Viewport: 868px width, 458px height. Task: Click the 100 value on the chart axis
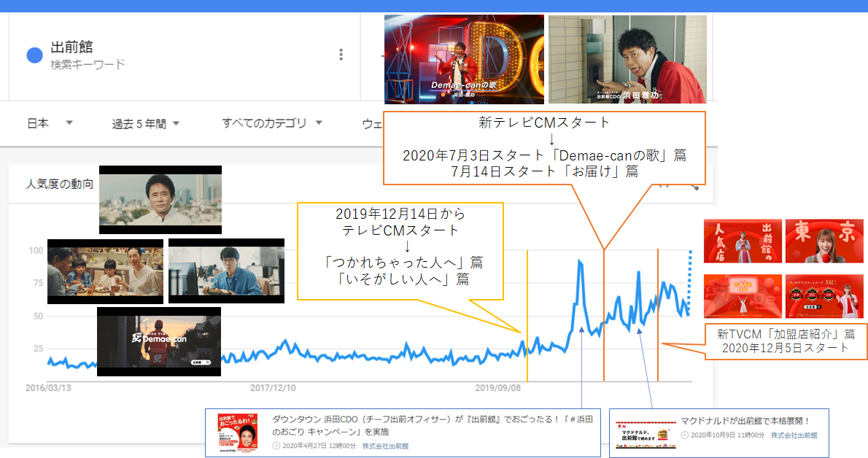36,250
